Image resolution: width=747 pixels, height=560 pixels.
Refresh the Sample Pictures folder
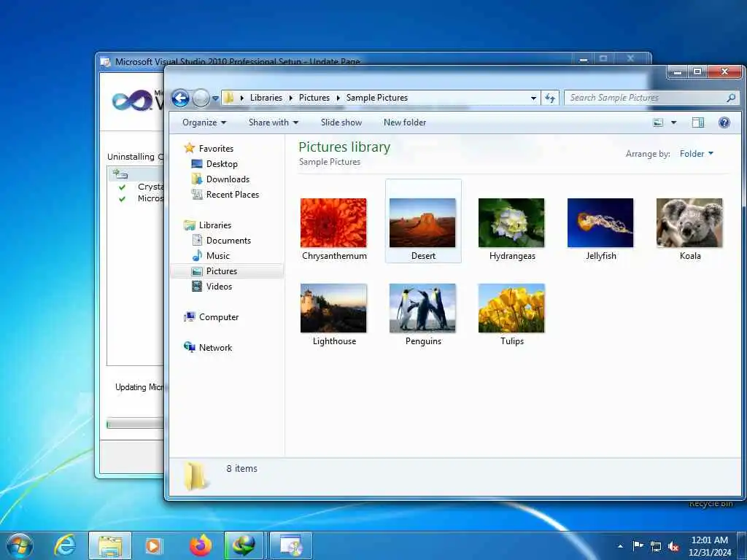click(x=550, y=98)
